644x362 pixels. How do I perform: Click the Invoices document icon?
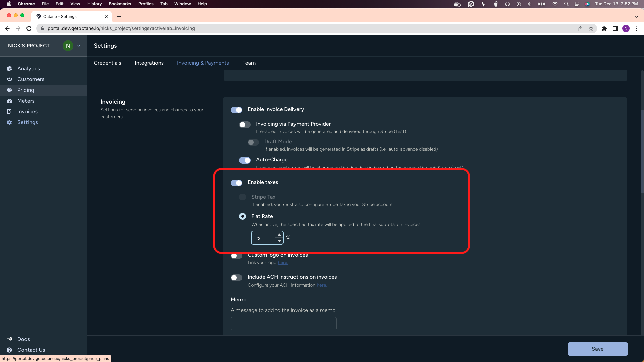click(x=9, y=112)
